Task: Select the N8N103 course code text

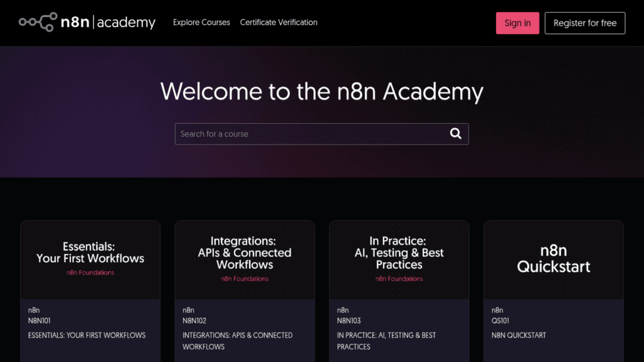Action: pyautogui.click(x=348, y=321)
